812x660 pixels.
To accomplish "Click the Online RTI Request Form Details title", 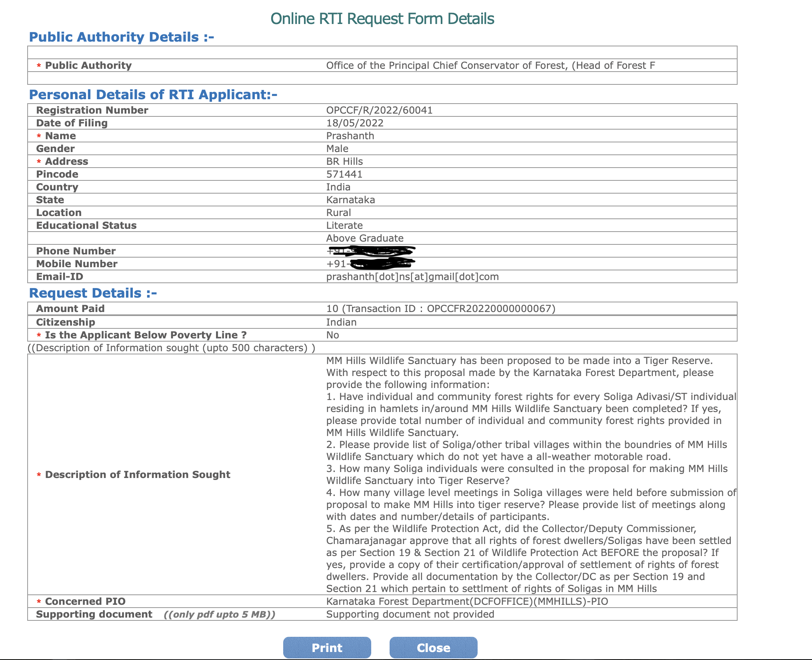I will (x=382, y=19).
